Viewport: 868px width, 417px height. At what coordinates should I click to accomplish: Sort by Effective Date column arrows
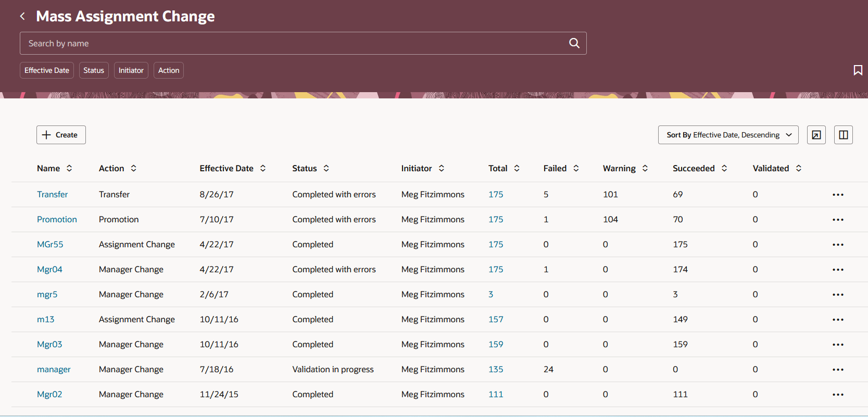pyautogui.click(x=263, y=168)
